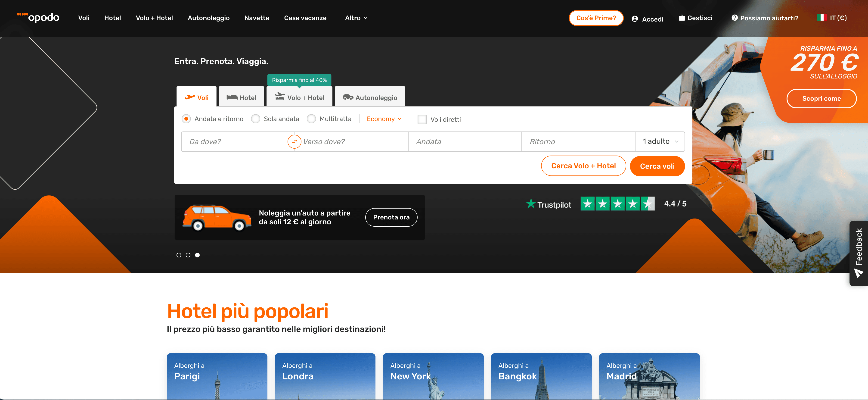Viewport: 868px width, 400px height.
Task: Click the Gestisci suitcase icon
Action: pyautogui.click(x=682, y=18)
